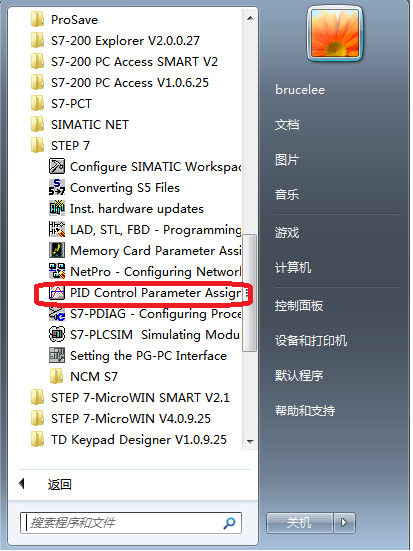
Task: Open brucelee user folder link
Action: (x=300, y=90)
